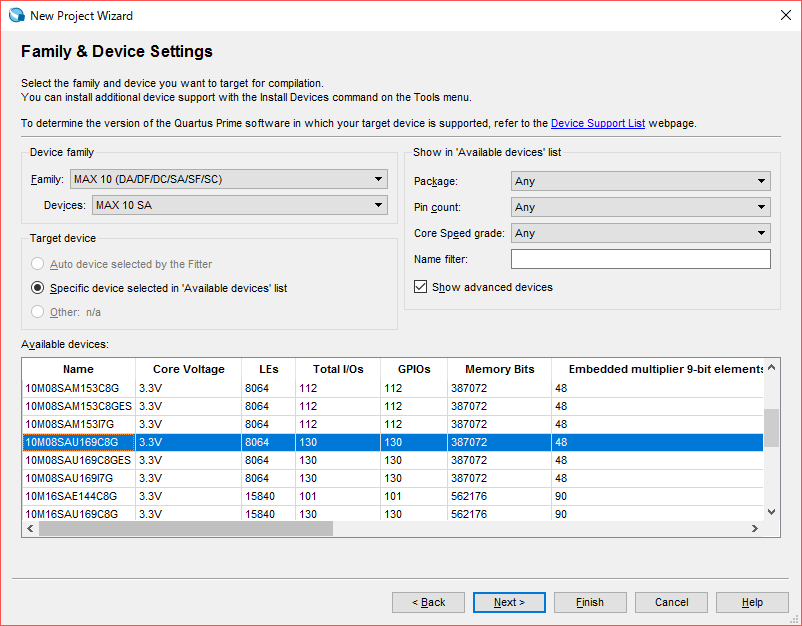Screen dimensions: 802x626
Task: Open the Device Support List link
Action: tap(597, 123)
